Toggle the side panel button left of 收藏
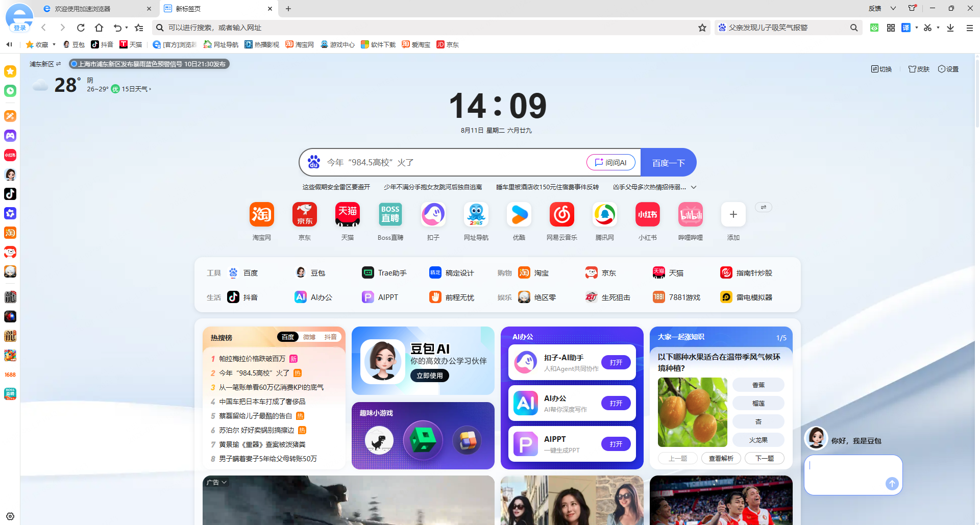The image size is (980, 525). coord(9,44)
